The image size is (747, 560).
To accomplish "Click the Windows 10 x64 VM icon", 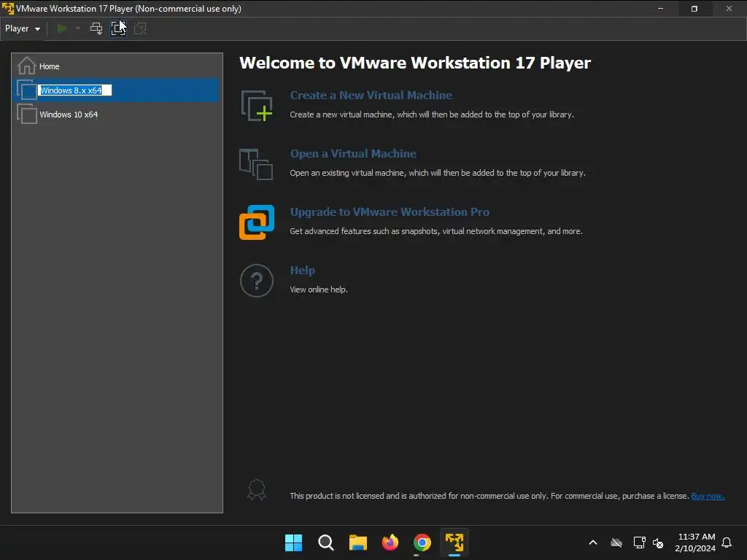I will click(27, 114).
